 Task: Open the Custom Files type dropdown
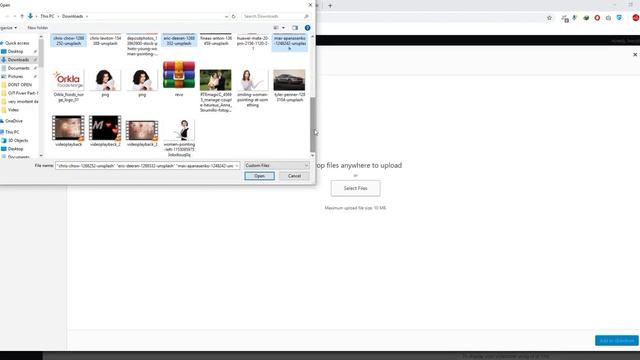[276, 165]
